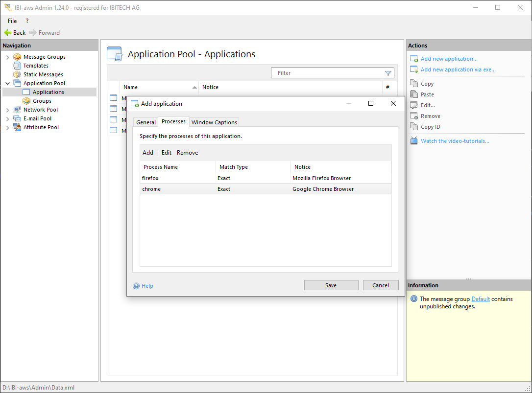Switch to the Window Captions tab
The height and width of the screenshot is (393, 532).
214,122
